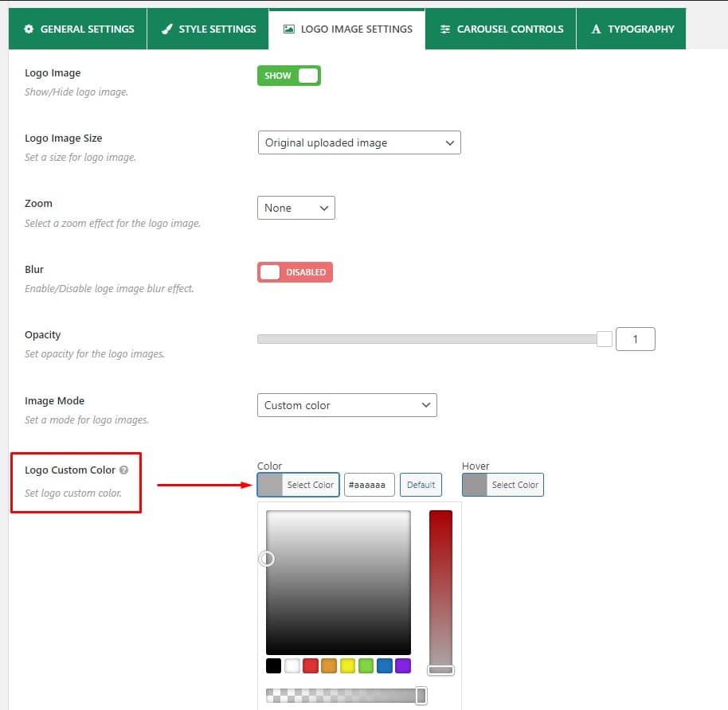The width and height of the screenshot is (728, 710).
Task: Pick the yellow palette swatch
Action: [347, 665]
